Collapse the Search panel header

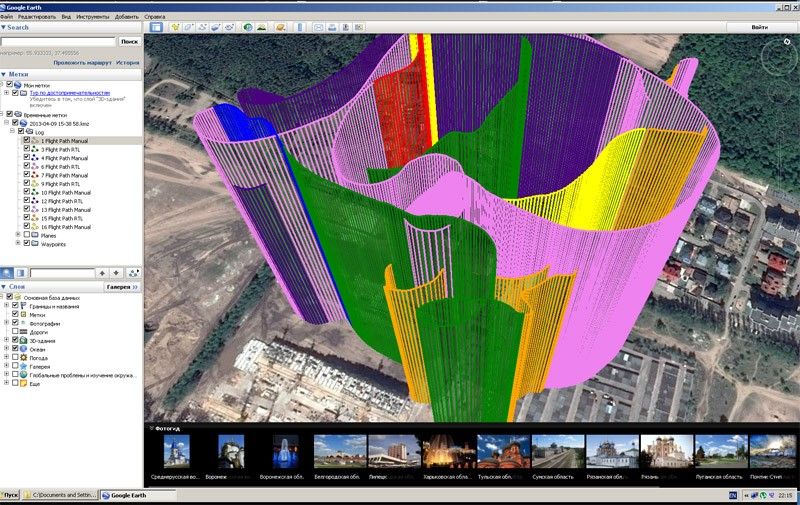4,28
